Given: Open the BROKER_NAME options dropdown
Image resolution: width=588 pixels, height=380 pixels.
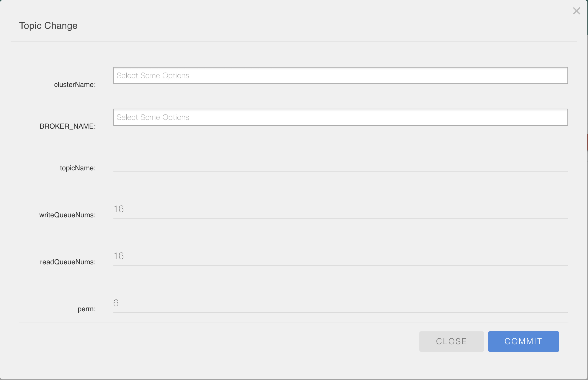Looking at the screenshot, I should 341,117.
